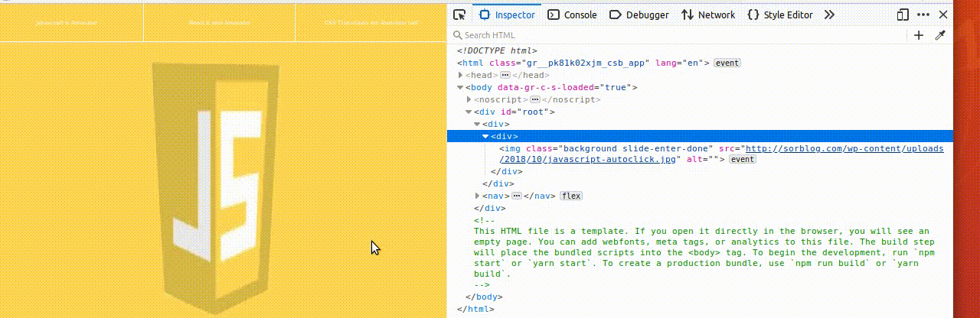980x318 pixels.
Task: Click event badge on html tag
Action: (x=727, y=63)
